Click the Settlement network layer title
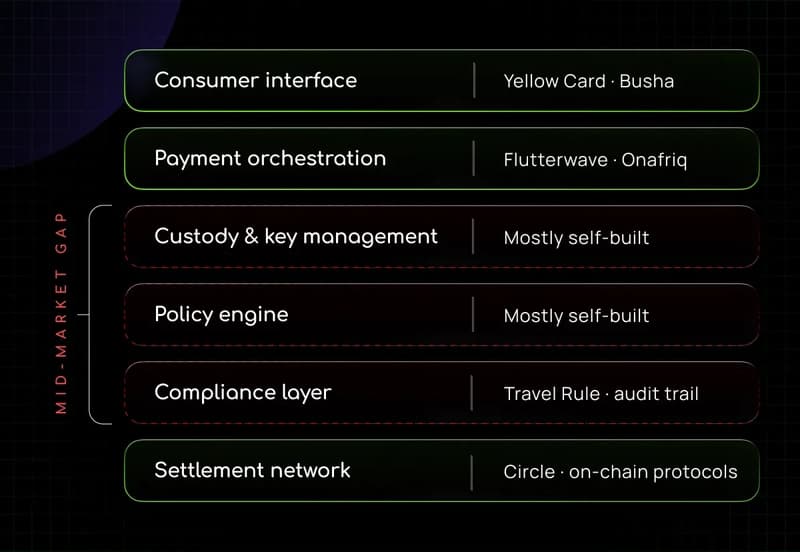Viewport: 800px width, 552px height. pos(253,470)
